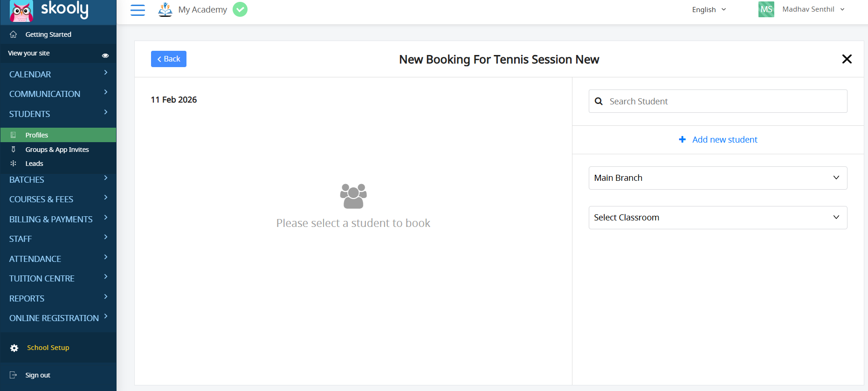Select Leads in the sidebar
Image resolution: width=868 pixels, height=391 pixels.
point(34,164)
